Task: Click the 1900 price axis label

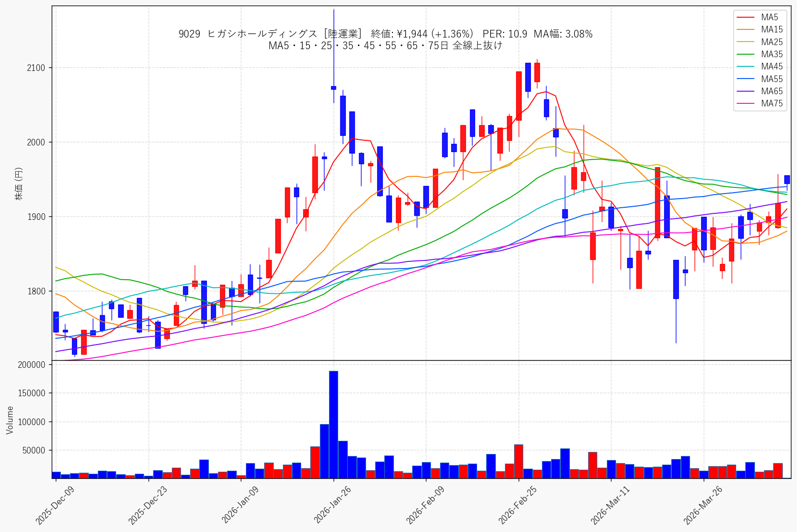Action: 36,217
